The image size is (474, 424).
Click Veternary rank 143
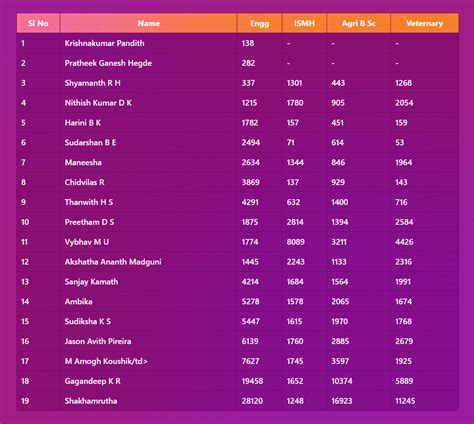coord(401,182)
